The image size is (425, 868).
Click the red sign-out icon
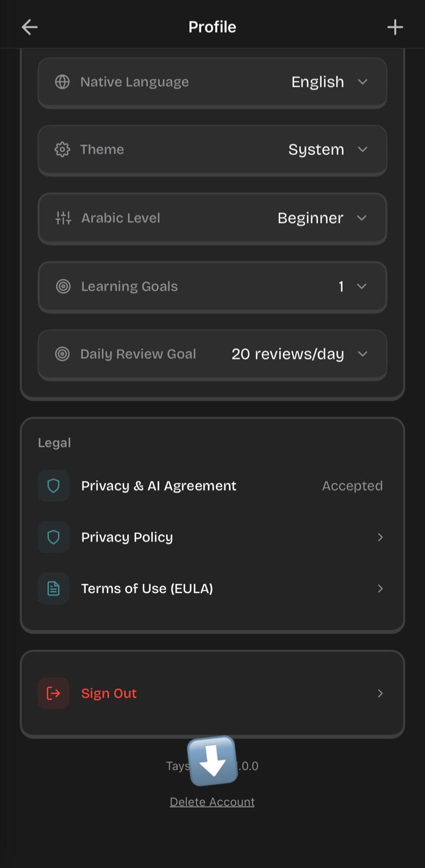[x=54, y=693]
